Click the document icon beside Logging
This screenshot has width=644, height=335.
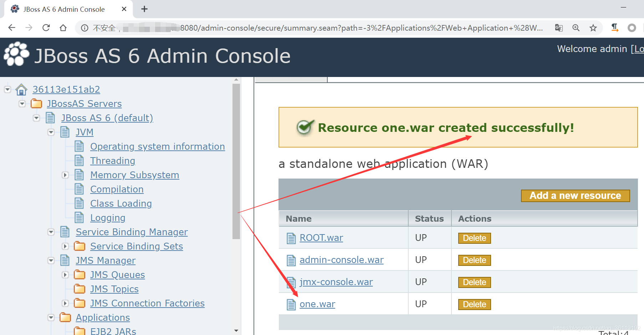tap(79, 218)
